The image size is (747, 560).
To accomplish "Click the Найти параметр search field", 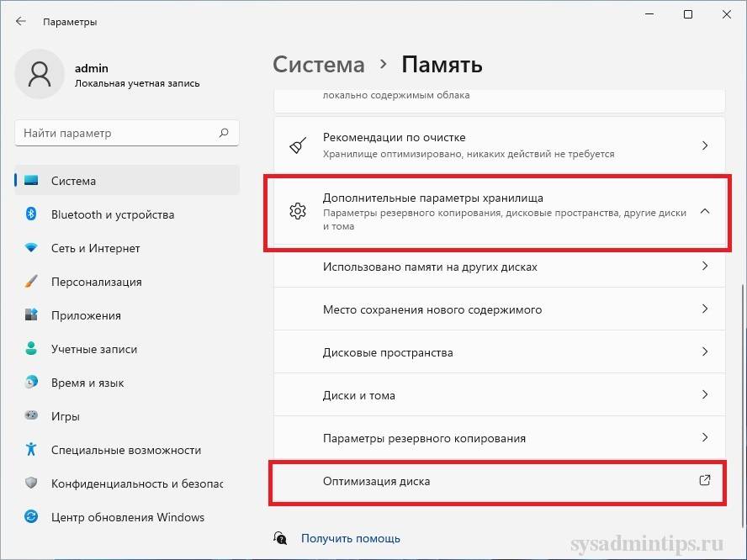I will [x=118, y=133].
